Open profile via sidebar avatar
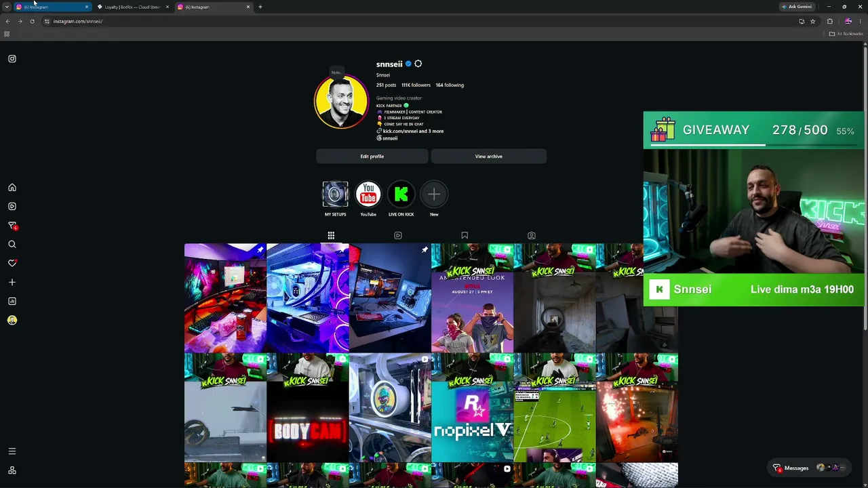868x488 pixels. 12,320
